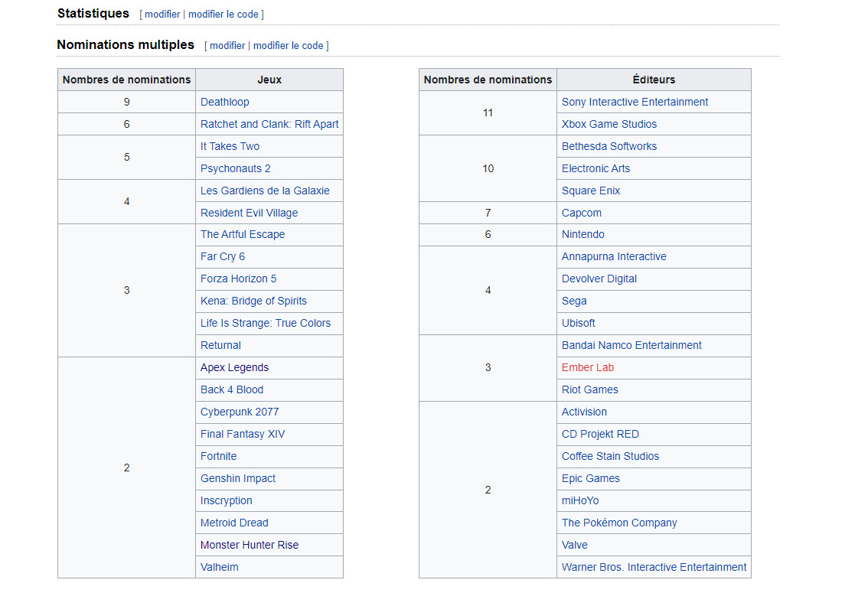Edit the Statistiques section via modifier
The width and height of the screenshot is (868, 606).
pyautogui.click(x=162, y=15)
